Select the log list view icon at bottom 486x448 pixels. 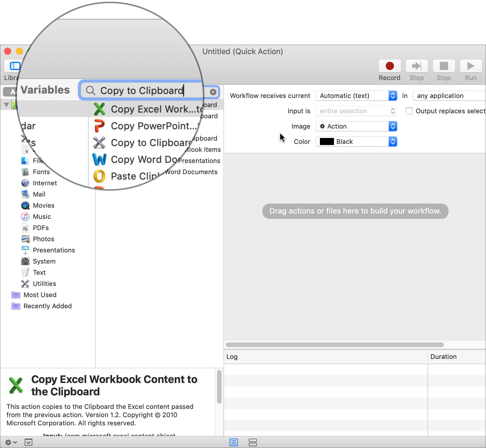(x=234, y=442)
